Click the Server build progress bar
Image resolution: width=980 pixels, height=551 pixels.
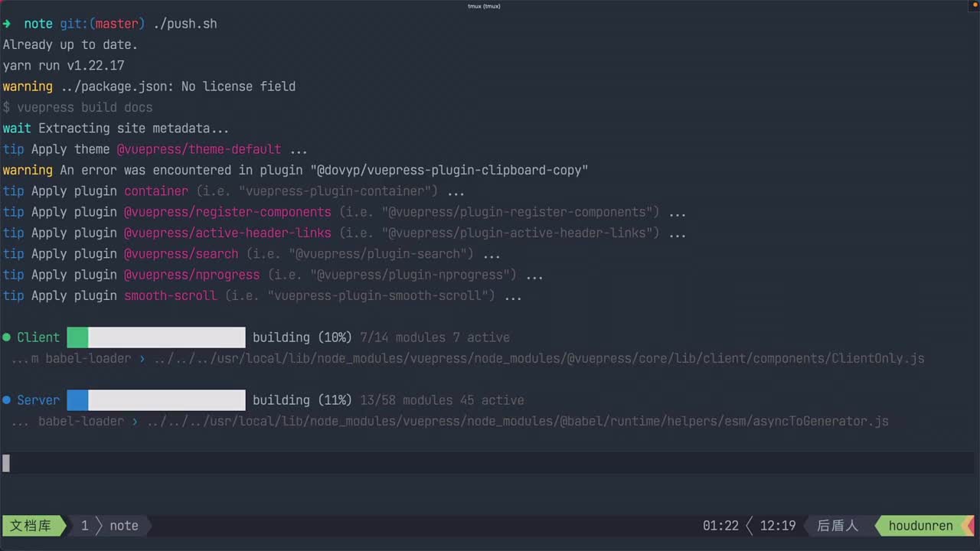point(156,400)
